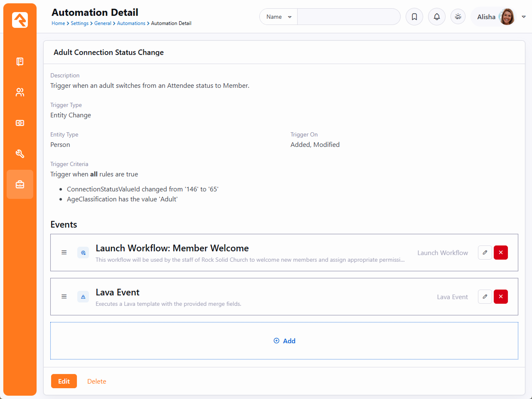
Task: Click the orange Edit button
Action: pos(64,381)
